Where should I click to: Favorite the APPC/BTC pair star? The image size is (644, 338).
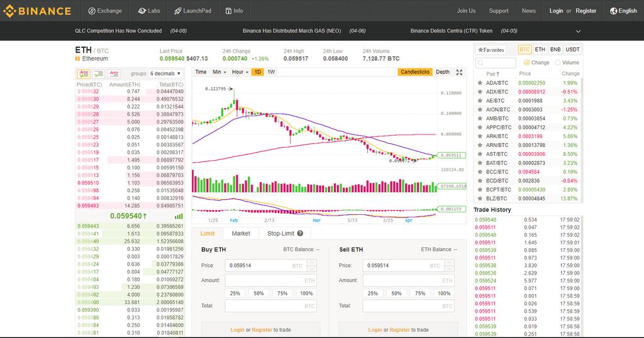click(x=480, y=127)
